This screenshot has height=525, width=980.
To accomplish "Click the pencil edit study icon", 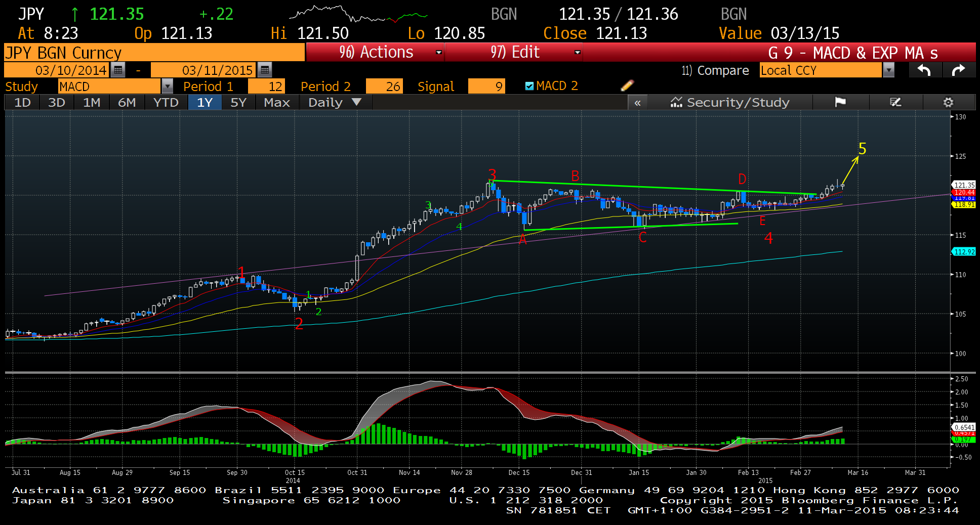I will click(x=627, y=85).
